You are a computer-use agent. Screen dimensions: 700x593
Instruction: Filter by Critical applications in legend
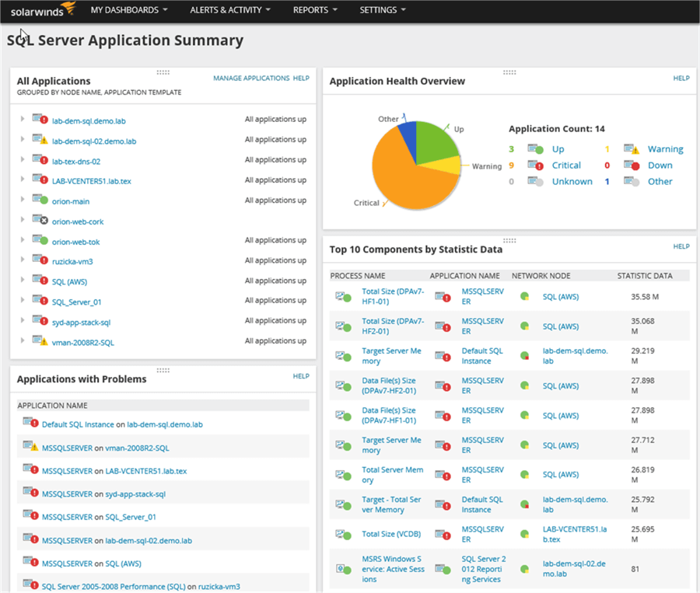[x=566, y=165]
